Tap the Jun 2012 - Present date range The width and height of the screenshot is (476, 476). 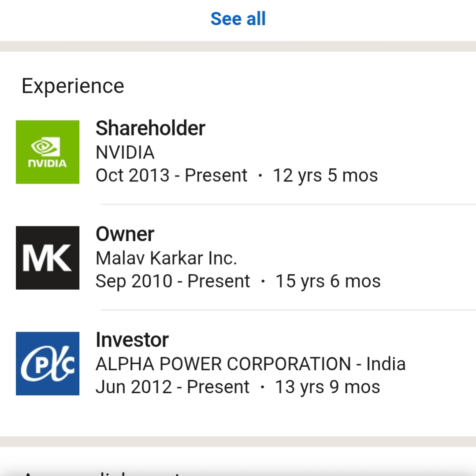(172, 387)
